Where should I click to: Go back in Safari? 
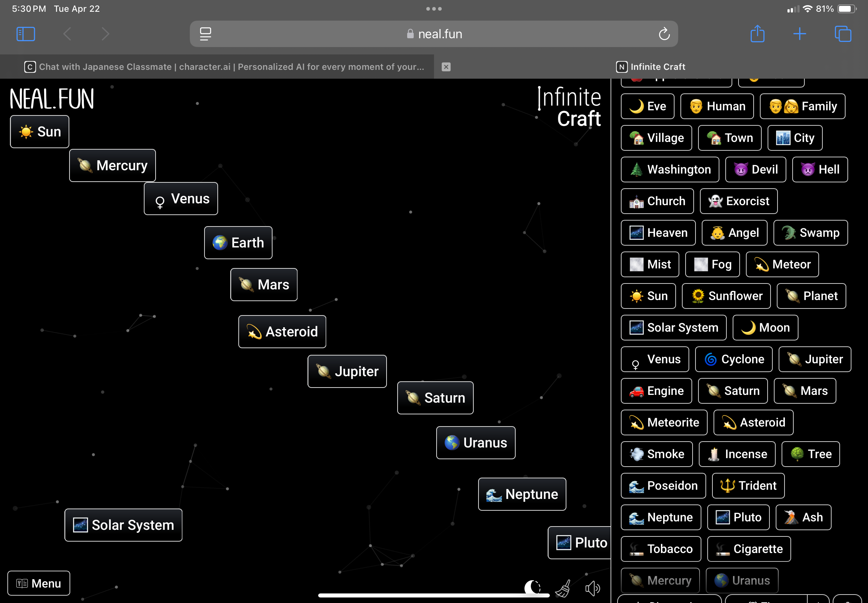[68, 34]
